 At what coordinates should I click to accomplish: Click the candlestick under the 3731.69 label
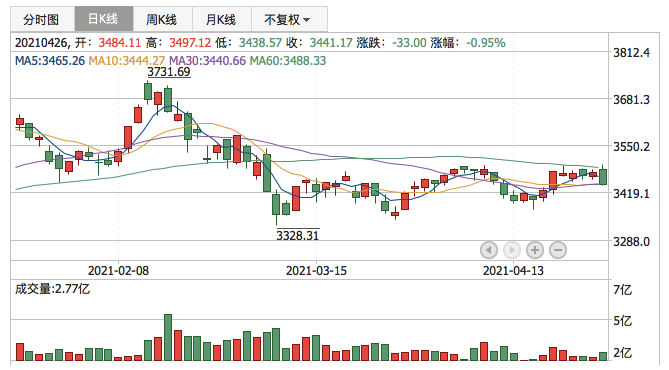tap(148, 91)
